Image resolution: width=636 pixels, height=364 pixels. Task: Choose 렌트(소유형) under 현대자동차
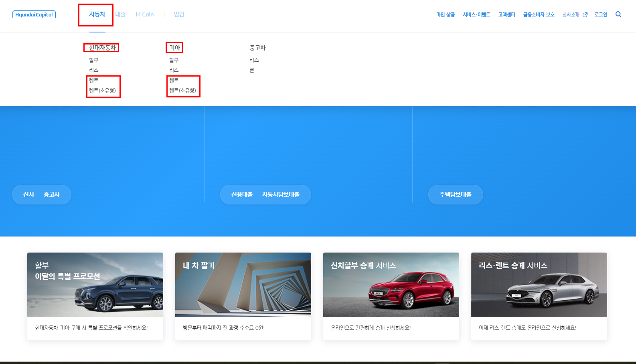[x=102, y=91]
